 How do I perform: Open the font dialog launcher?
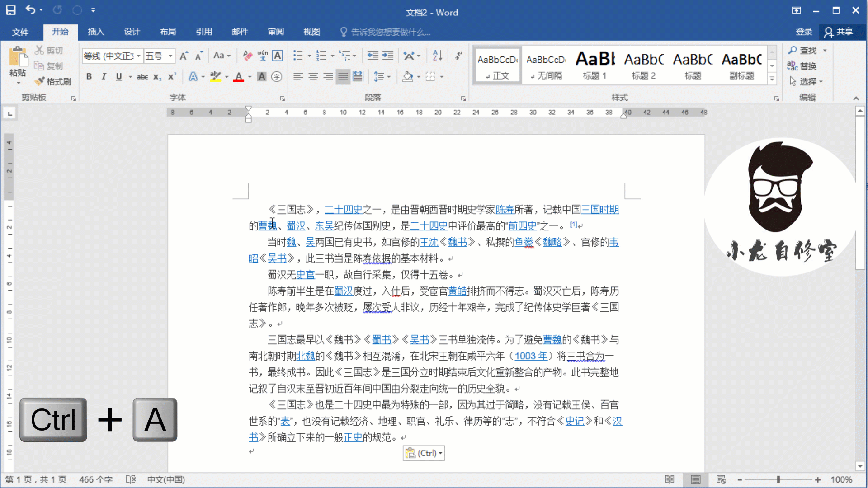[282, 99]
